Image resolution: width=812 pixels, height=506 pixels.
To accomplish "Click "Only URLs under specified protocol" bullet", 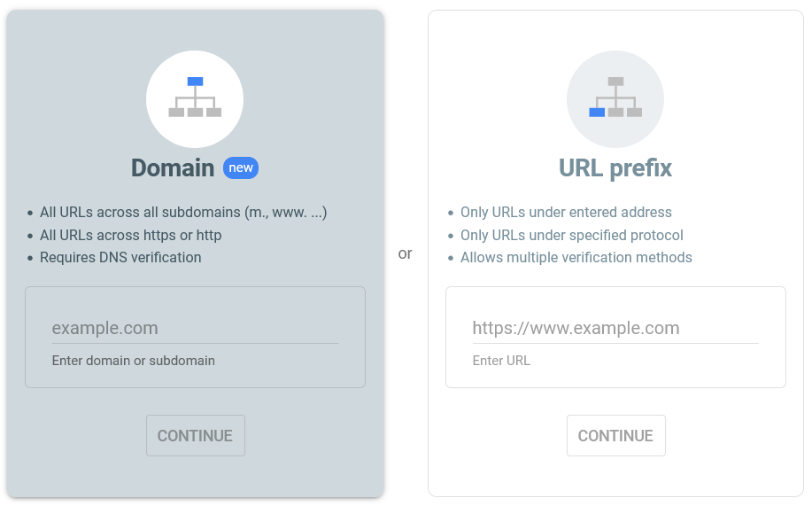I will click(x=571, y=235).
